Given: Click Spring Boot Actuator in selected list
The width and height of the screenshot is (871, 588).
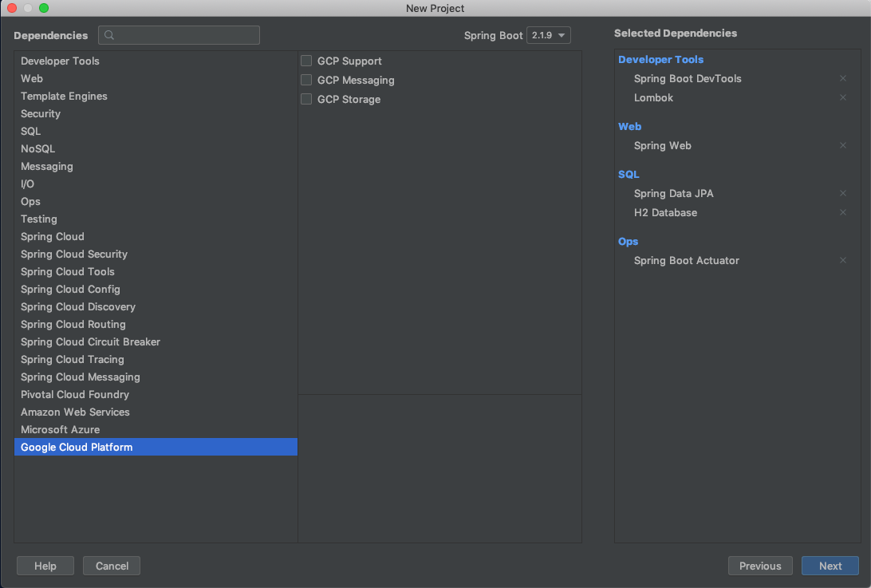Looking at the screenshot, I should click(x=686, y=260).
